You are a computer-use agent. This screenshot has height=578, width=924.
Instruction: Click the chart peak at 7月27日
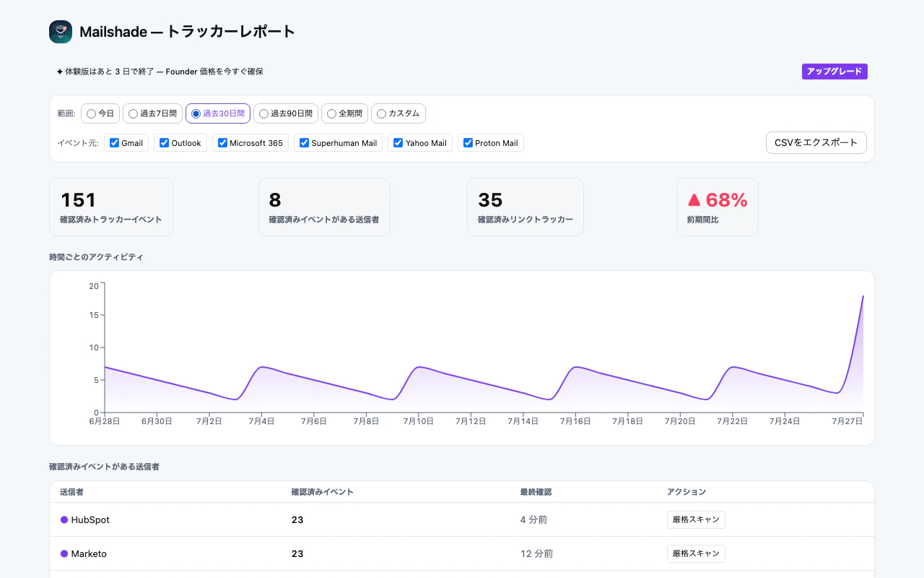863,296
